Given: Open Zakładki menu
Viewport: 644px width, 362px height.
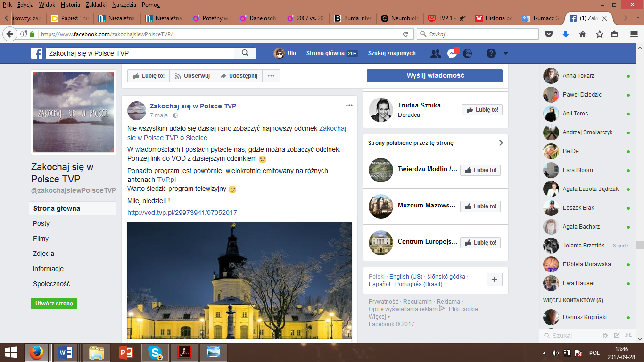Looking at the screenshot, I should (96, 5).
